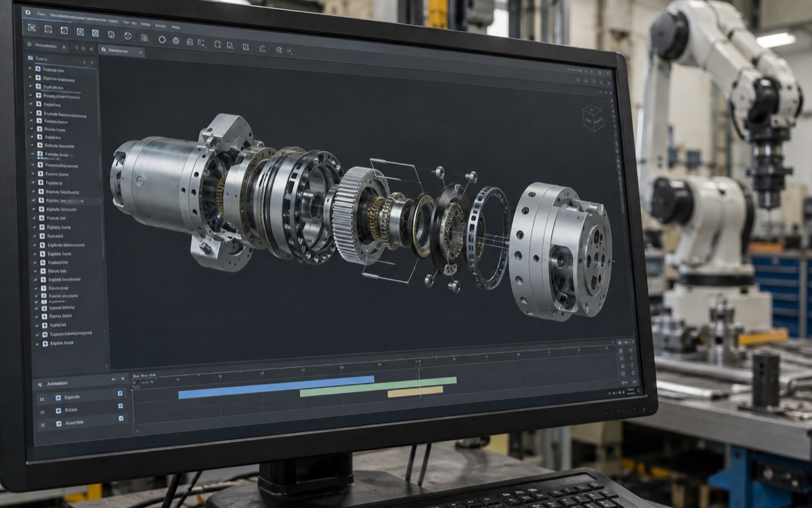Uncheck the Rotate animation checkbox
812x508 pixels.
[x=121, y=406]
